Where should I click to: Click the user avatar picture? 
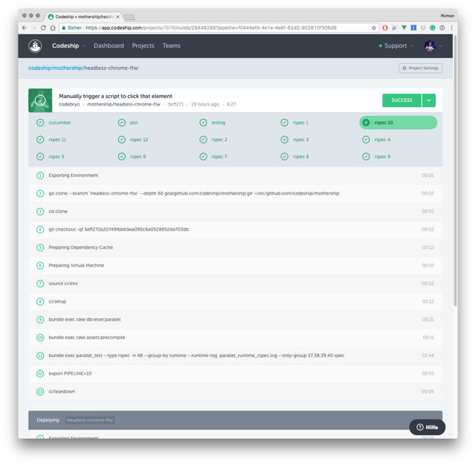pos(430,46)
